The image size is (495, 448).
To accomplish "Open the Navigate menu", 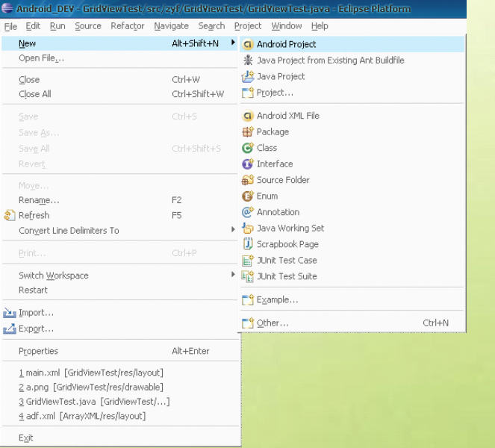I will [x=172, y=26].
